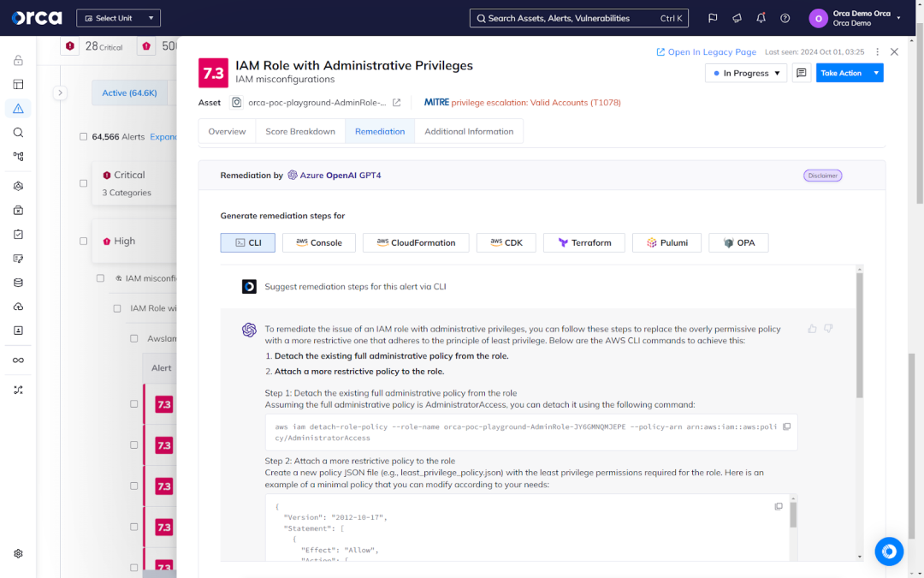
Task: Open the cloud upload icon in sidebar
Action: [18, 307]
